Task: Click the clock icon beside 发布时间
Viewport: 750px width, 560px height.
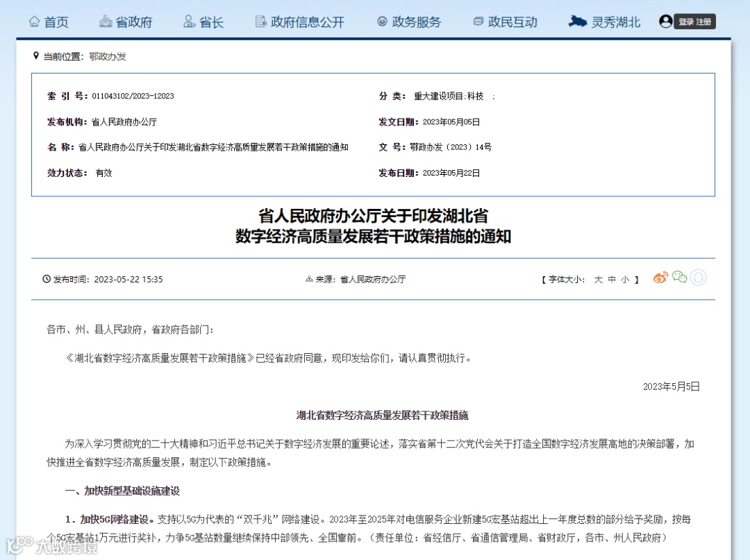Action: coord(47,279)
